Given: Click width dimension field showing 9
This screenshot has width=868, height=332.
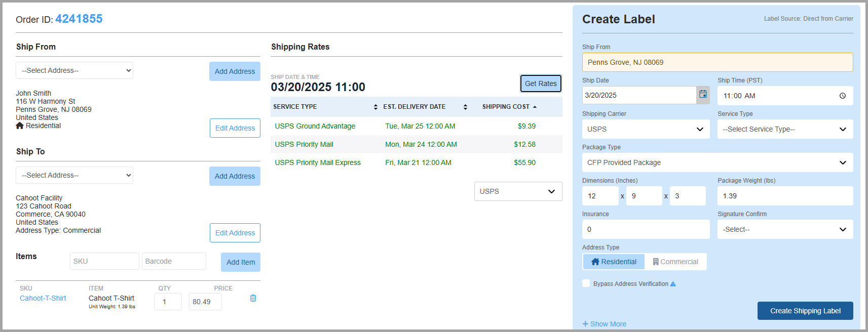Looking at the screenshot, I should (644, 196).
